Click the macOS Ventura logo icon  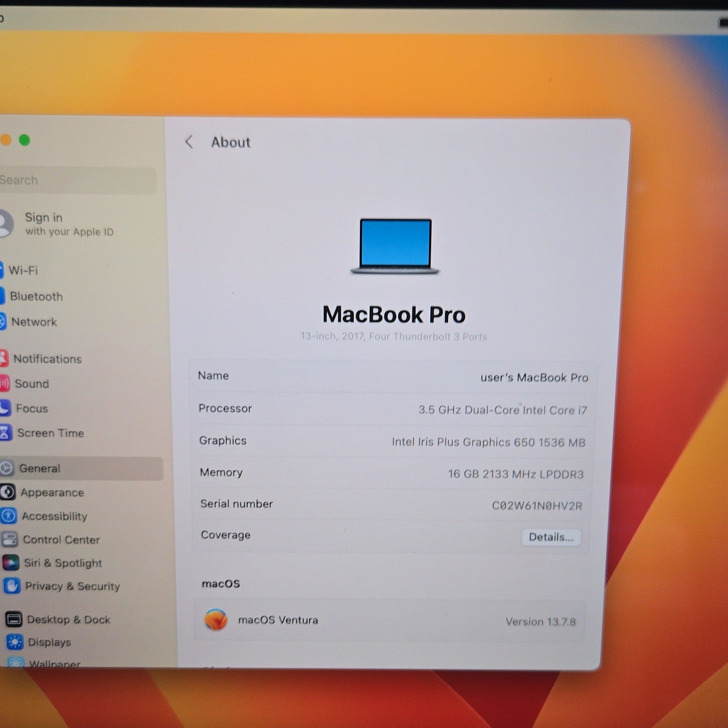pyautogui.click(x=216, y=620)
